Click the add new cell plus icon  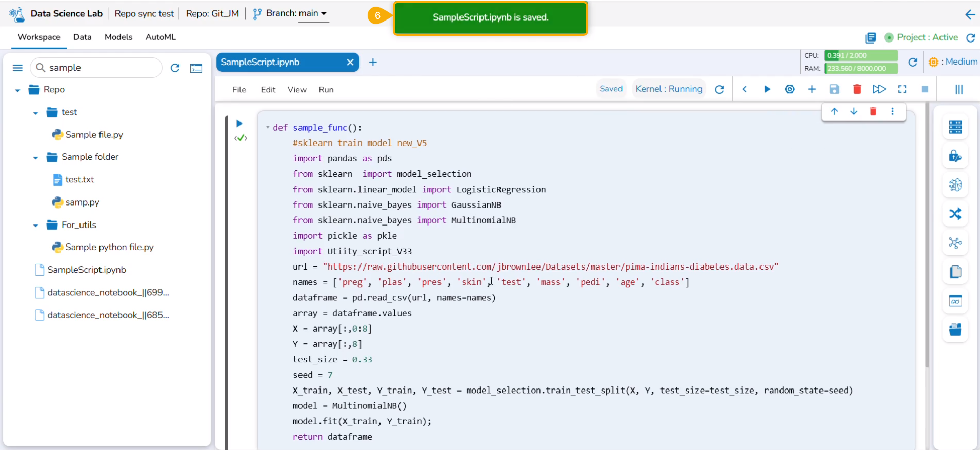coord(812,89)
